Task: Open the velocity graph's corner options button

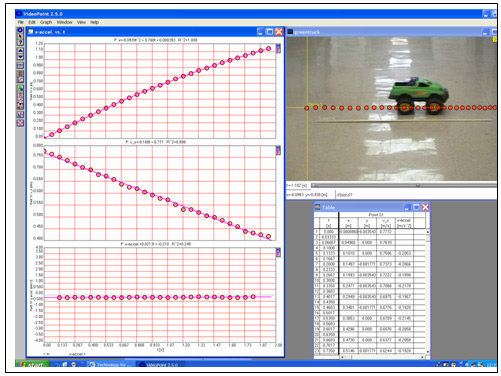Action: tap(278, 150)
